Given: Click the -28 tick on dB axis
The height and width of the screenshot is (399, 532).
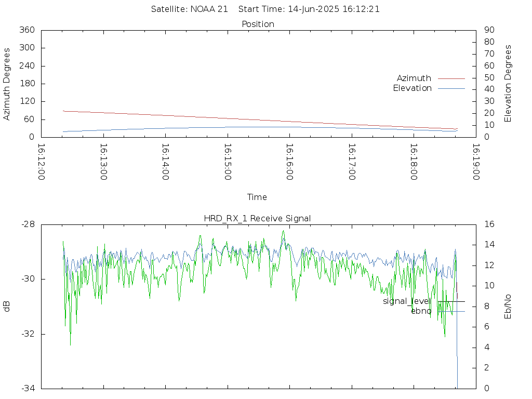Looking at the screenshot, I should click(28, 224).
